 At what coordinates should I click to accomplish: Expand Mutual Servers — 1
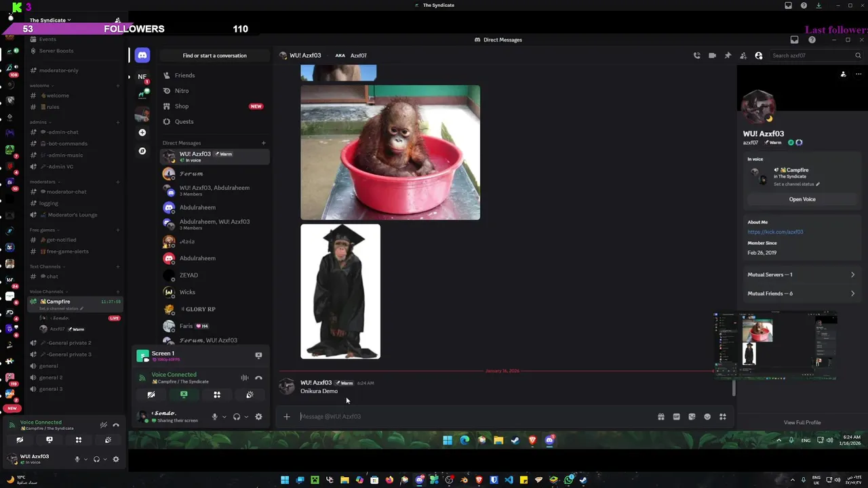pyautogui.click(x=801, y=274)
